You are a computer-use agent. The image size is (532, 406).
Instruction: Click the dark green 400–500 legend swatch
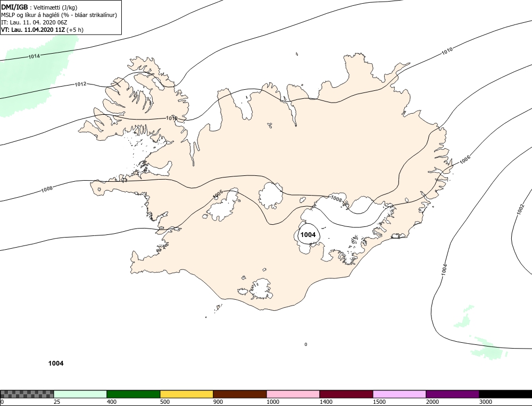pos(134,394)
